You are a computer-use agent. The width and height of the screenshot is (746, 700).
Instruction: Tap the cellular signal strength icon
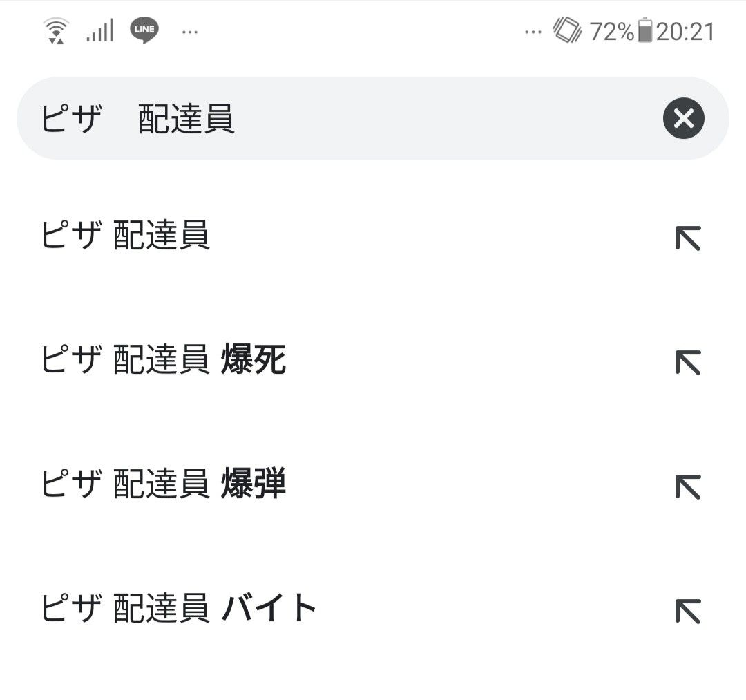pyautogui.click(x=100, y=30)
